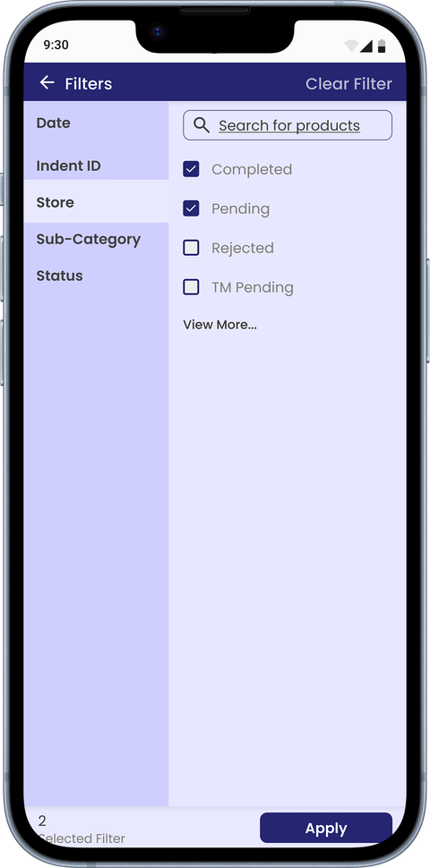Check the Rejected checkbox
Screen dimensions: 430x868
coord(191,248)
